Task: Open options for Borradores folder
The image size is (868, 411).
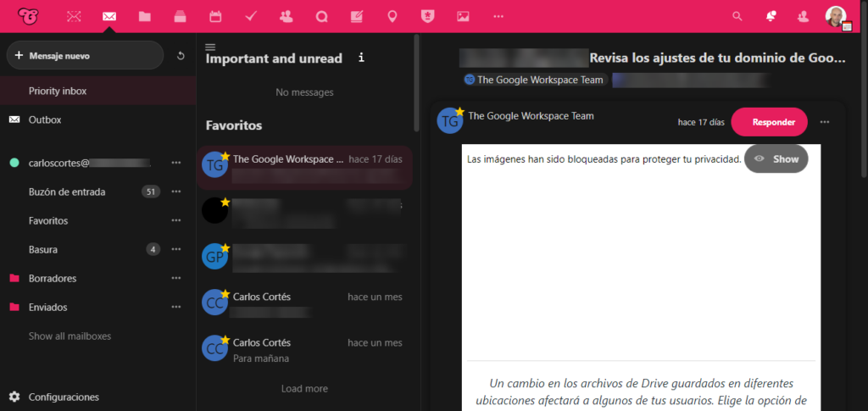Action: pyautogui.click(x=176, y=278)
